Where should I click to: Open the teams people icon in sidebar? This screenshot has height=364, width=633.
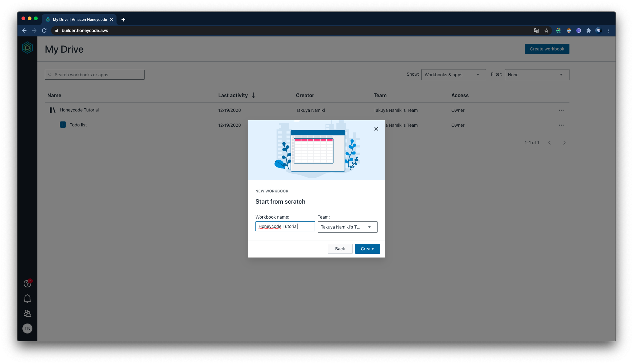27,314
